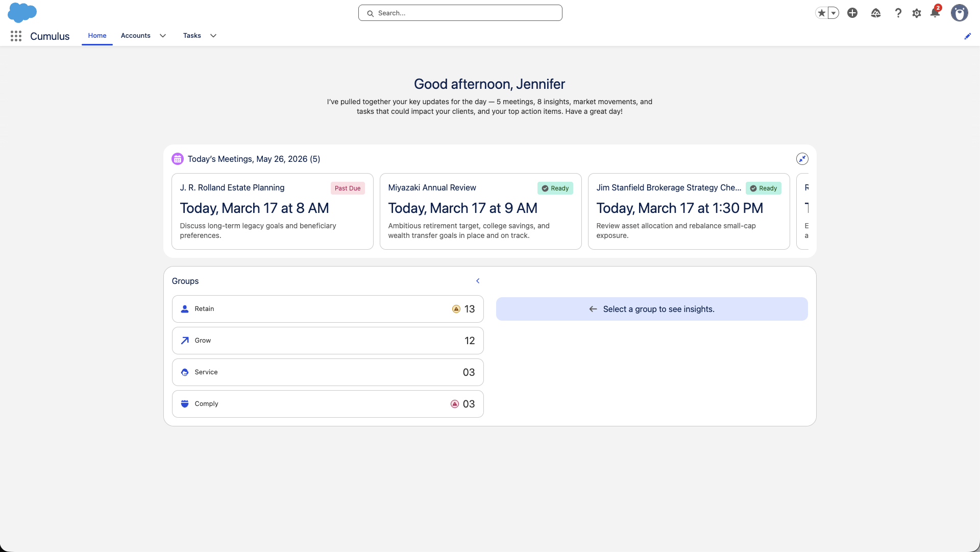Open the Tasks tab
980x552 pixels.
coord(192,35)
